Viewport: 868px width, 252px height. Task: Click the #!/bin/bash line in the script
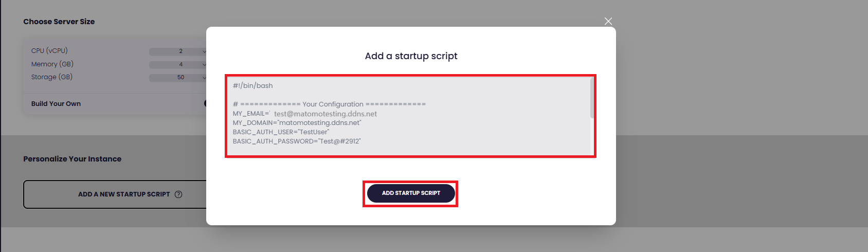click(253, 86)
